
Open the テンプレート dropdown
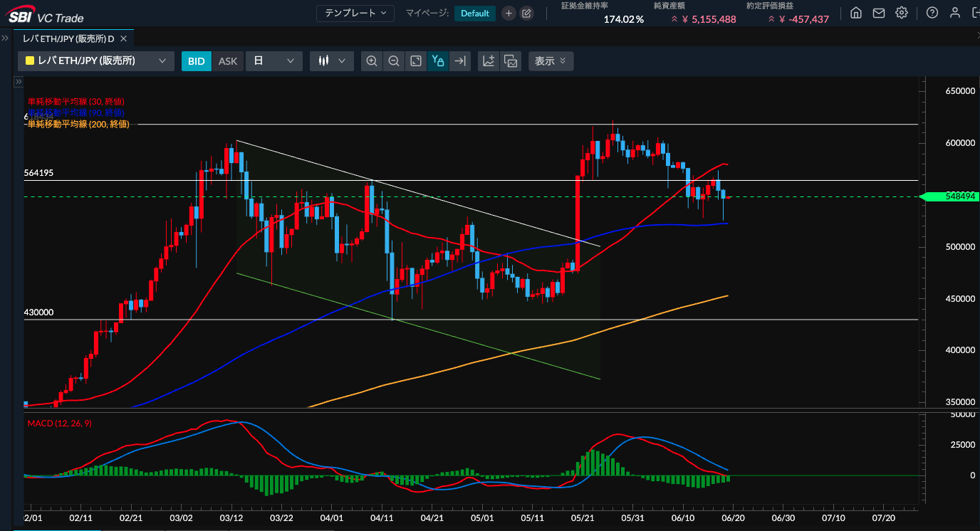click(355, 13)
